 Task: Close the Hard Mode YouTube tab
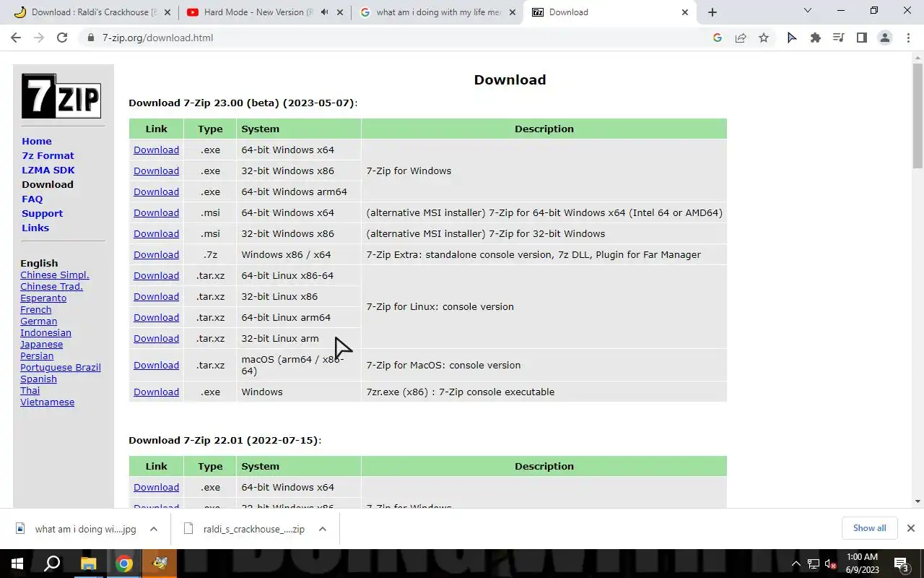pyautogui.click(x=339, y=12)
